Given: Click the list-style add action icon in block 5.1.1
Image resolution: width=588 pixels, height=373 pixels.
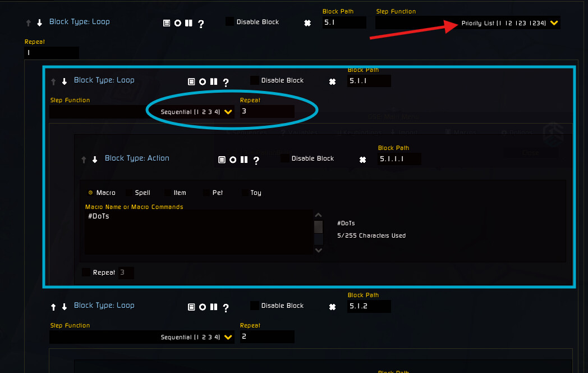Looking at the screenshot, I should point(191,81).
